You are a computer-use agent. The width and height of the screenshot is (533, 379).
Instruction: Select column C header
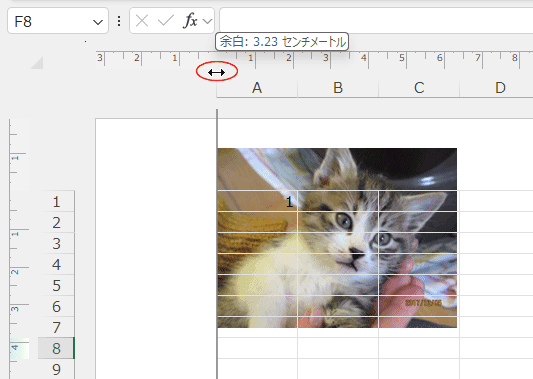(x=419, y=88)
